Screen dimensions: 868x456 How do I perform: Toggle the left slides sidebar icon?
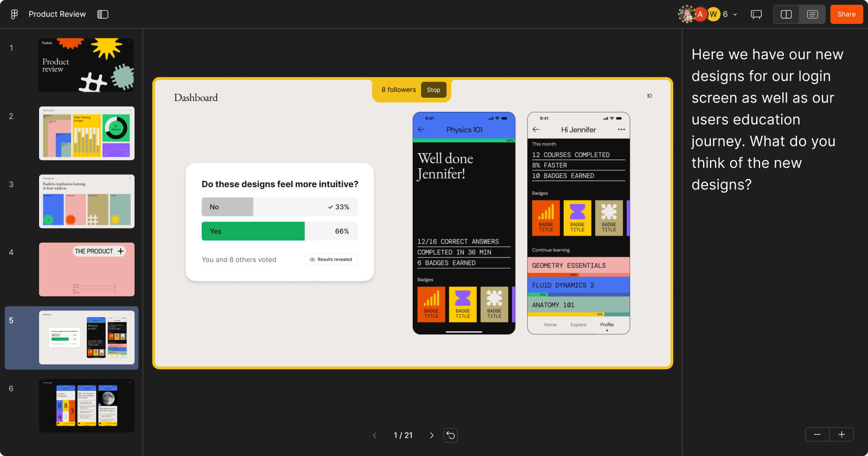click(x=103, y=14)
